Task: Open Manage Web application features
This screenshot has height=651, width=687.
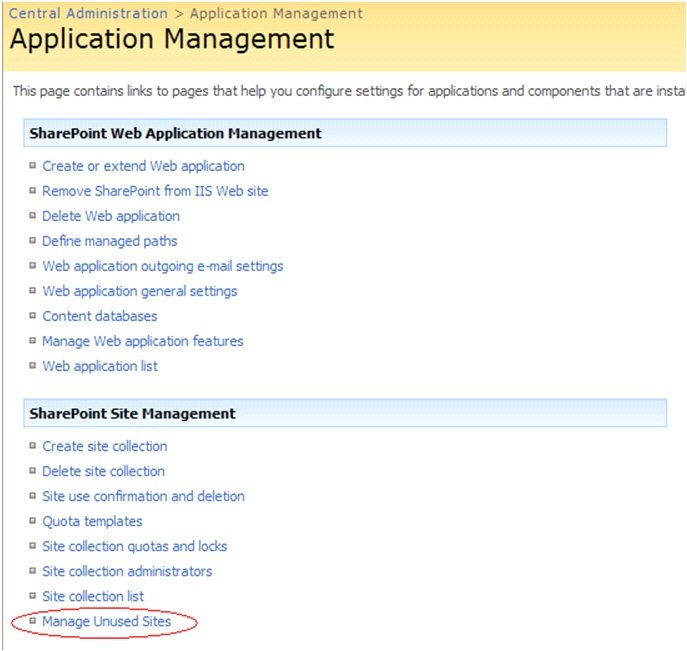Action: [142, 341]
